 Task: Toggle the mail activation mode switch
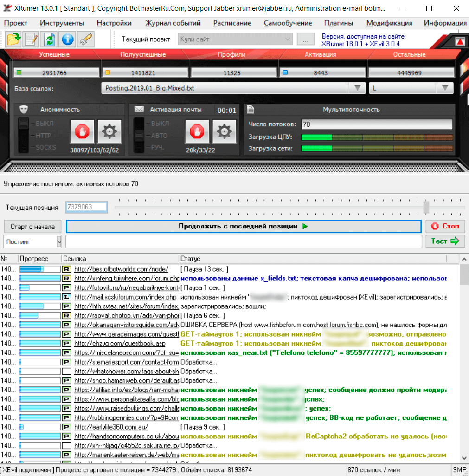coord(139,136)
